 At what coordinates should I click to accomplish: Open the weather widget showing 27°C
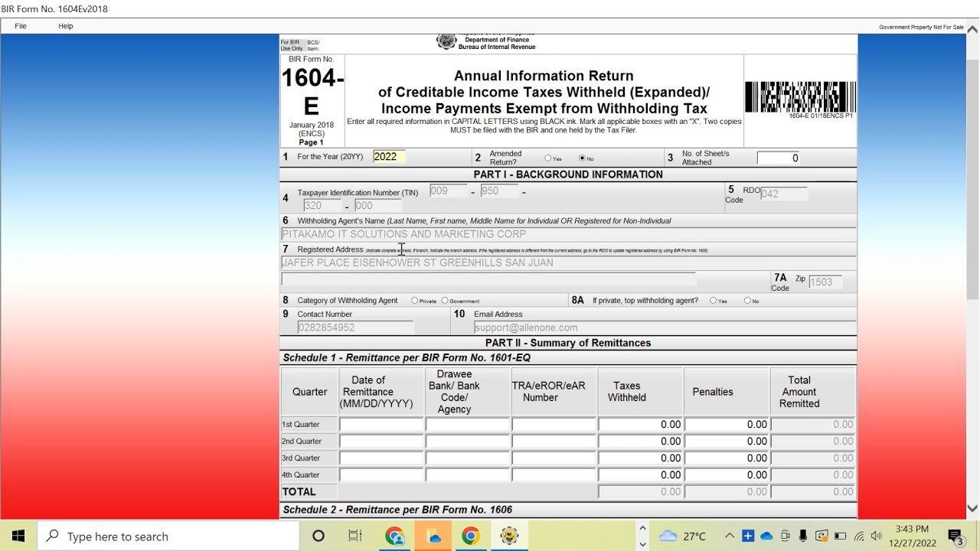[x=683, y=536]
